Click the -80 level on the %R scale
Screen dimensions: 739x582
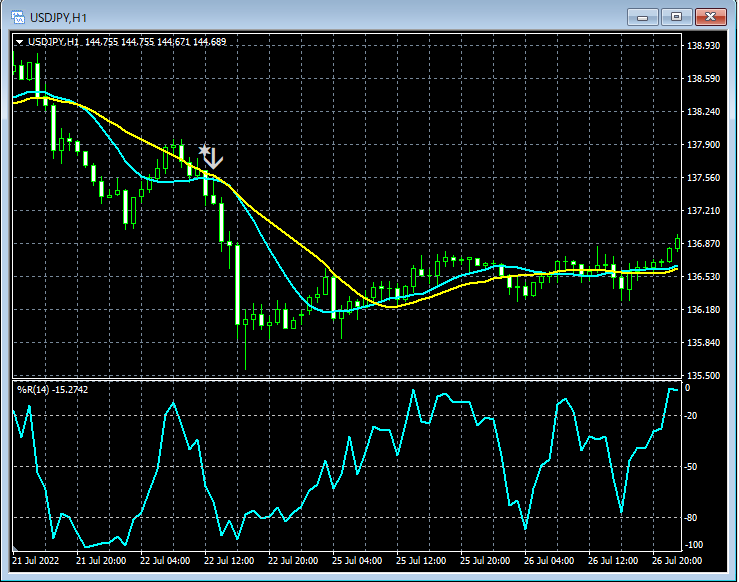[x=691, y=517]
